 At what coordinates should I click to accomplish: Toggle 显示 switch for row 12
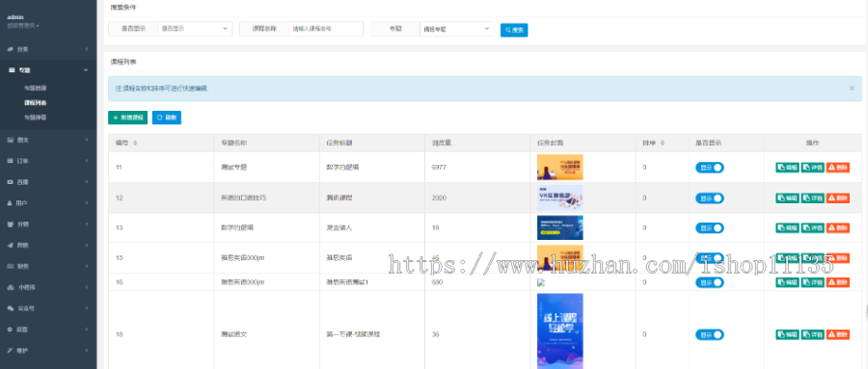tap(710, 198)
